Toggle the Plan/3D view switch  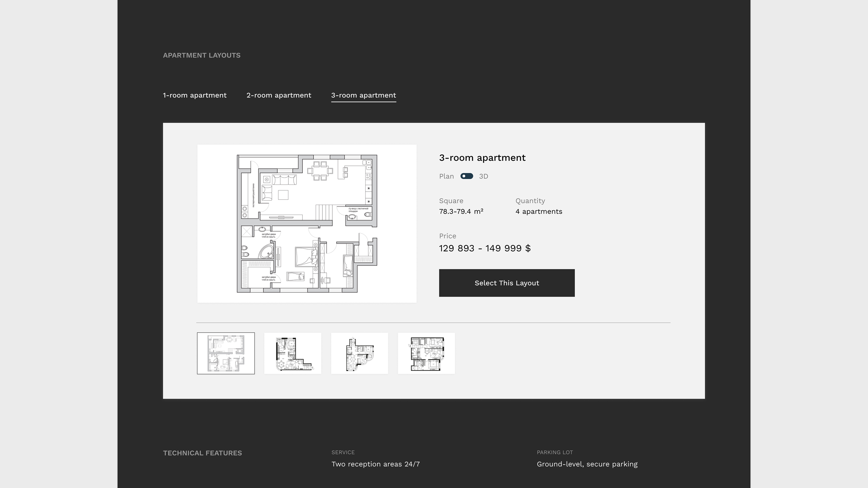[x=466, y=176]
